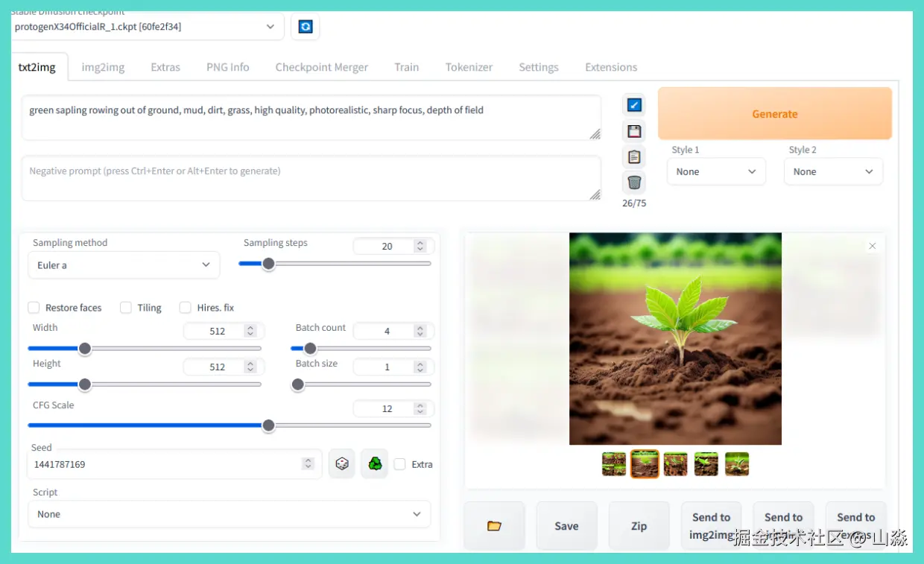
Task: Randomize the seed using the dice icon
Action: 341,463
